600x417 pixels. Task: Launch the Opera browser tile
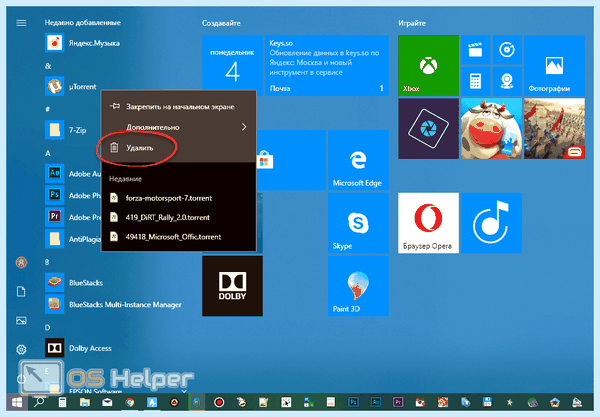click(428, 223)
